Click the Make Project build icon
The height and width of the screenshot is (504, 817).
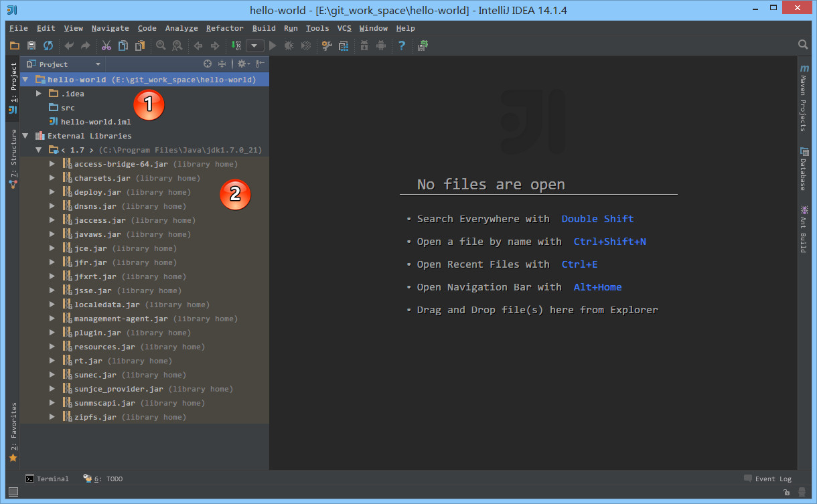tap(236, 46)
